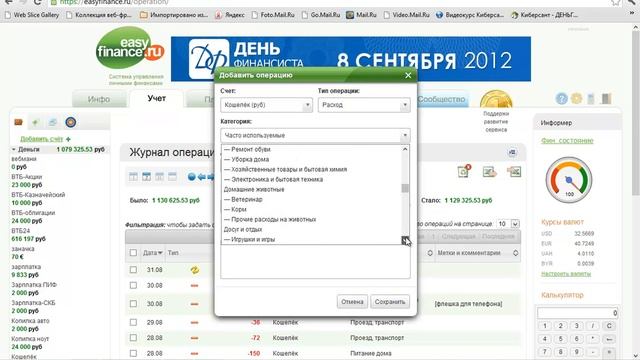Click the round target sidebar icon
The width and height of the screenshot is (640, 360).
71,122
